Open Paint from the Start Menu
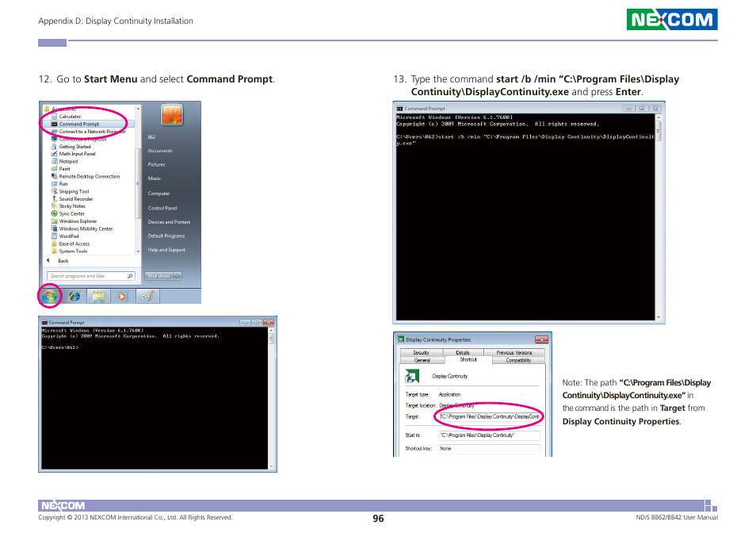This screenshot has height=533, width=756. coord(63,168)
